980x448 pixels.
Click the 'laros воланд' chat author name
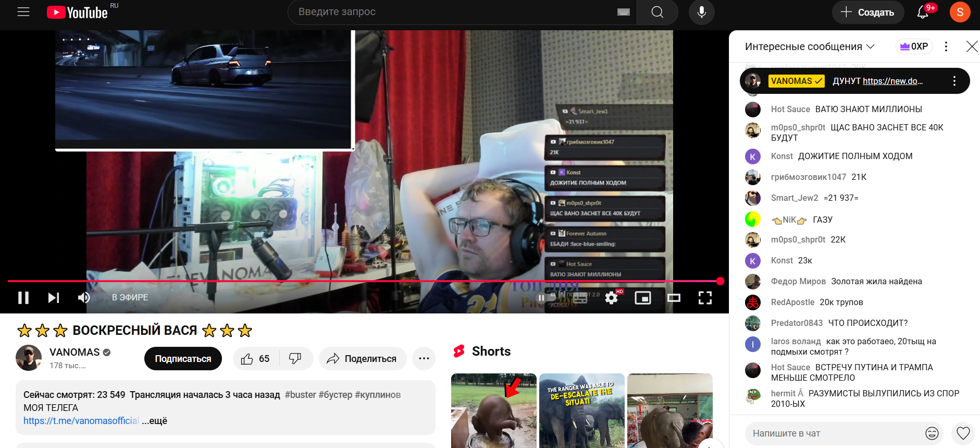tap(796, 342)
